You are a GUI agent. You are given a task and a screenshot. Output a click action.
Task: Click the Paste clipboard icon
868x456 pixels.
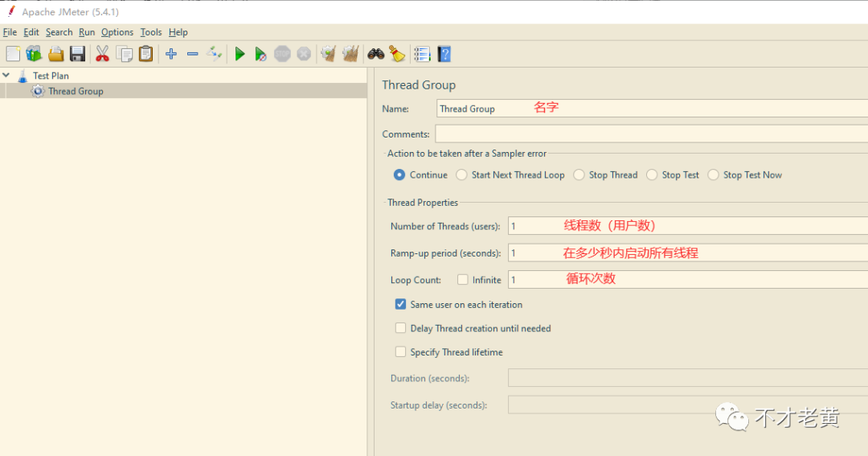[x=145, y=54]
